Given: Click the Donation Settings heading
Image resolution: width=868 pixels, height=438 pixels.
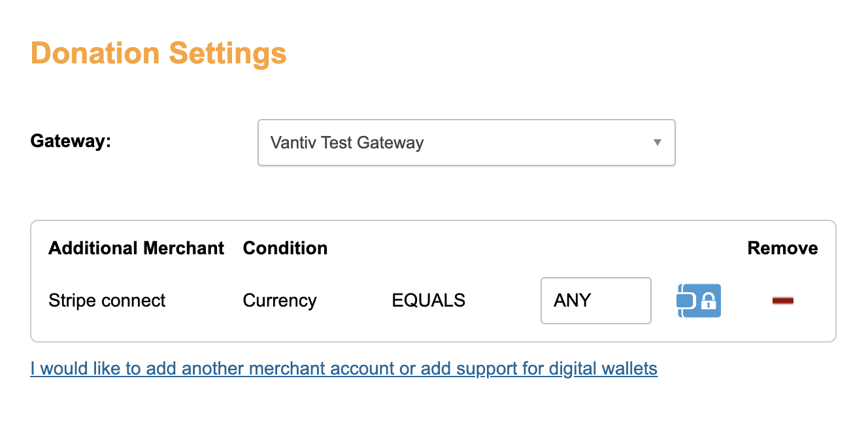Looking at the screenshot, I should pos(159,53).
